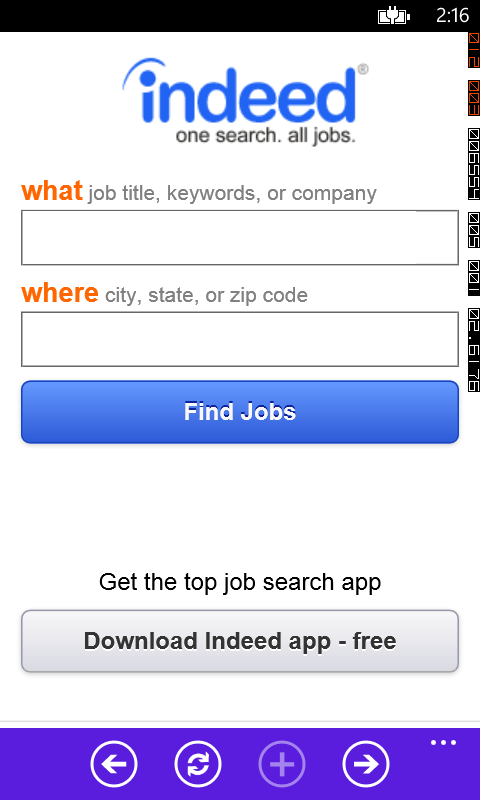This screenshot has height=800, width=480.
Task: Focus the 'where' city or zip field
Action: (240, 339)
